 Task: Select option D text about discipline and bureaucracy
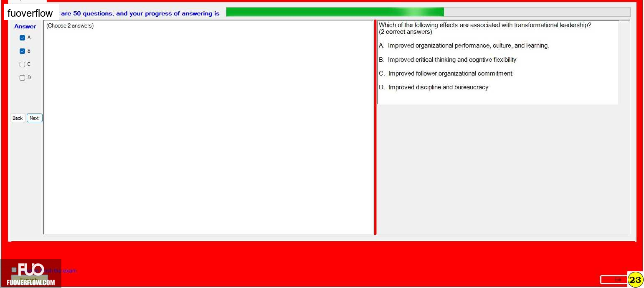click(434, 87)
